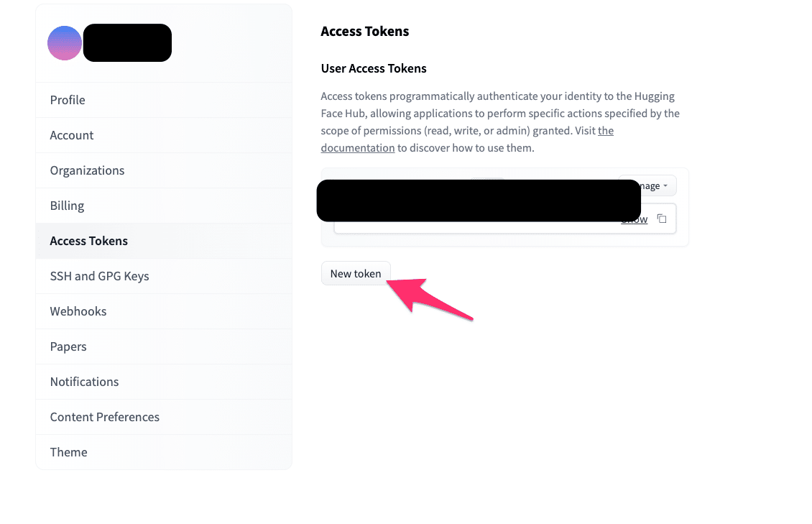Image resolution: width=812 pixels, height=524 pixels.
Task: Open the Papers section
Action: (164, 346)
